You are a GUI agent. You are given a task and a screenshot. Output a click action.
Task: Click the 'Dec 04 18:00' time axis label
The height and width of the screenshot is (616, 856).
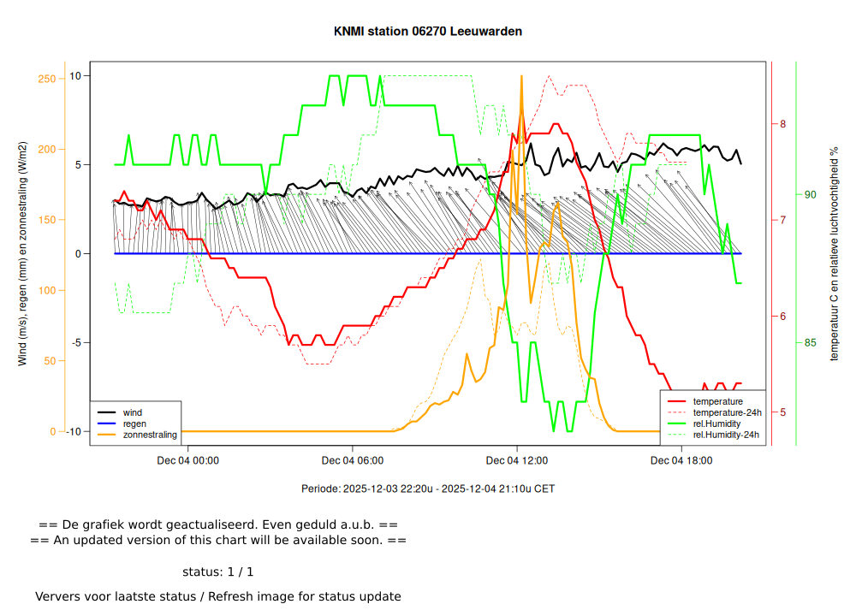point(681,460)
